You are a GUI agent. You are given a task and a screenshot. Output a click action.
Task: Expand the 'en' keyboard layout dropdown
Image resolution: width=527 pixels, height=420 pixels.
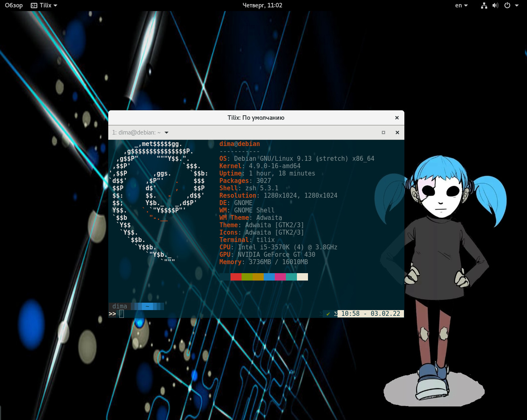(461, 5)
